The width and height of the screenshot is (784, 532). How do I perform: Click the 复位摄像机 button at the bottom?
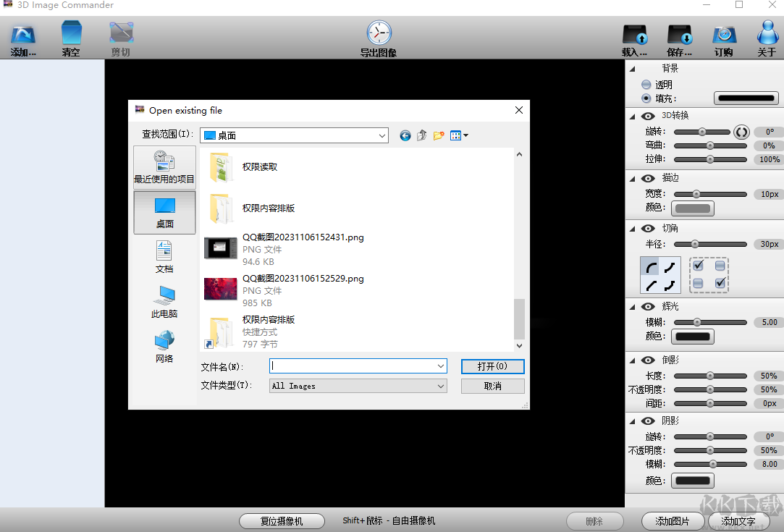click(x=282, y=520)
